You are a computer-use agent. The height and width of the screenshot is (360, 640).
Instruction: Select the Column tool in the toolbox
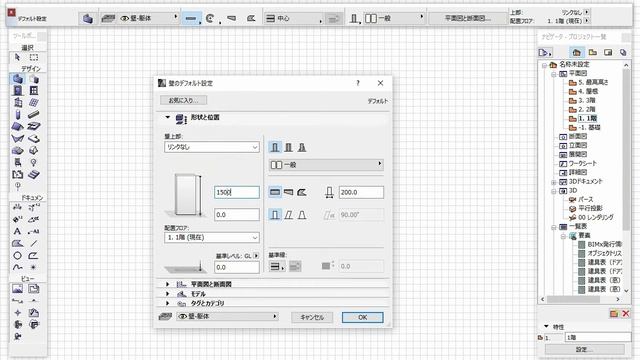18,115
